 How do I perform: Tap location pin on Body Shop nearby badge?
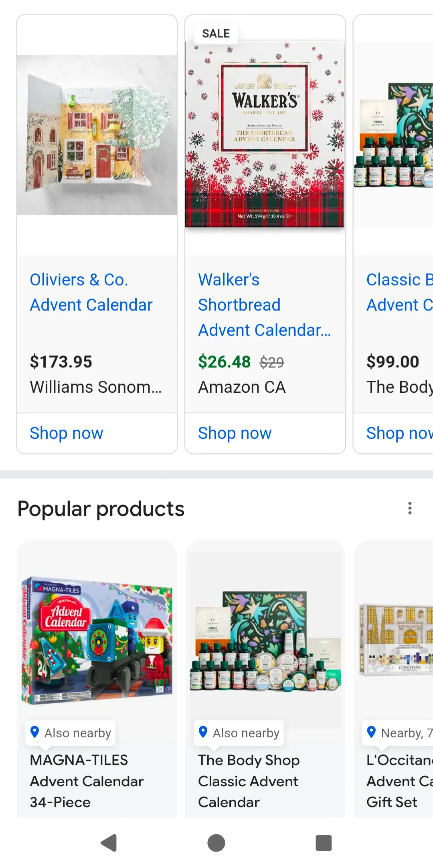203,732
